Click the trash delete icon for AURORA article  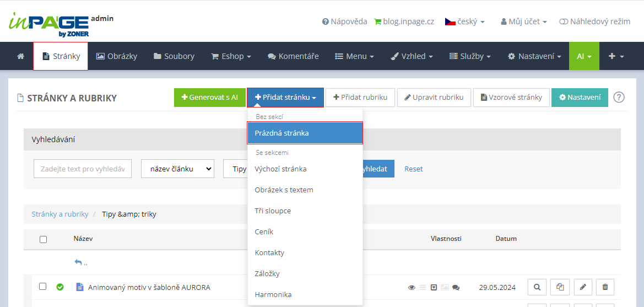click(605, 287)
